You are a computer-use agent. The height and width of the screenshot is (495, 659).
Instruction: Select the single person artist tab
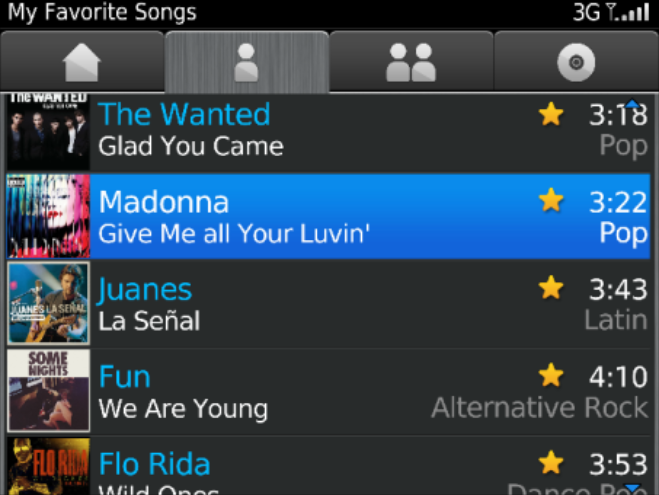[246, 63]
